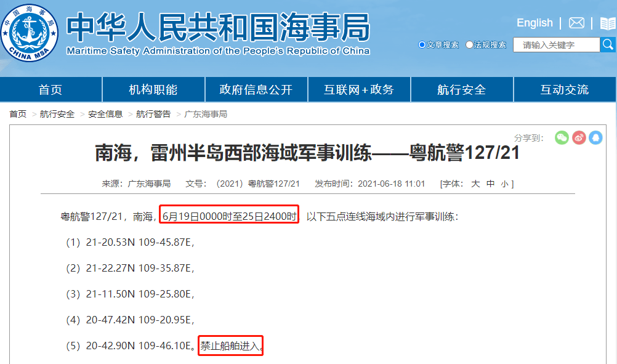Open 互动交流 navigation menu
617x364 pixels.
click(565, 90)
